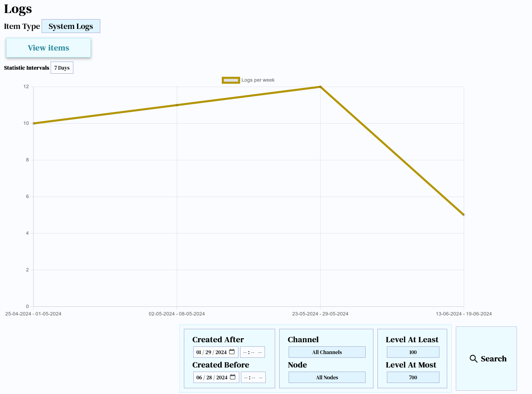The image size is (532, 394).
Task: Focus the Created After time field
Action: click(253, 352)
